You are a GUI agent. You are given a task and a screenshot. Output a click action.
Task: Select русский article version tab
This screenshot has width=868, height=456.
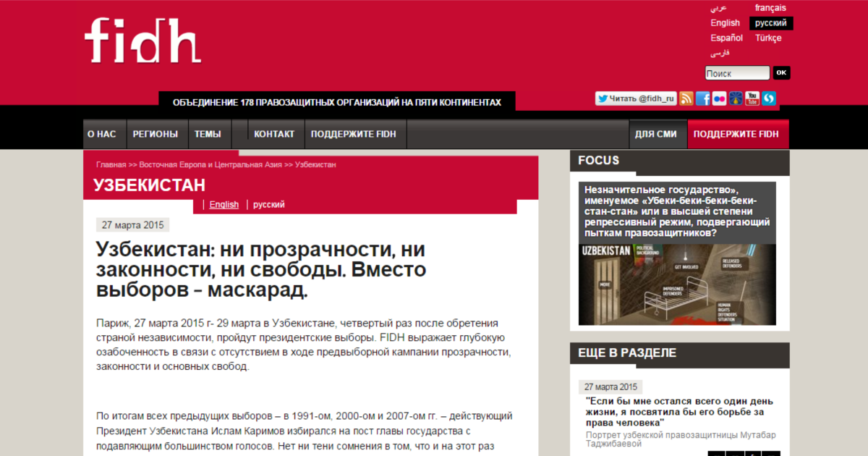268,205
